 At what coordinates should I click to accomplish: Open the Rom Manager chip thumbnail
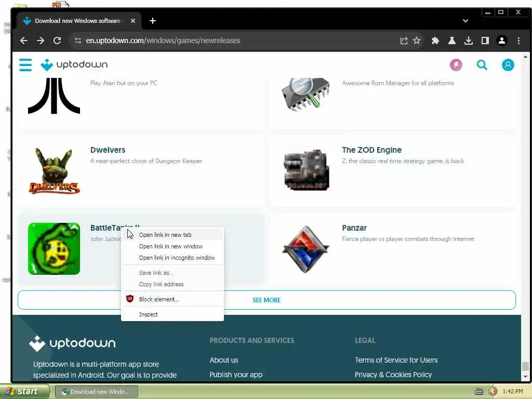click(305, 95)
